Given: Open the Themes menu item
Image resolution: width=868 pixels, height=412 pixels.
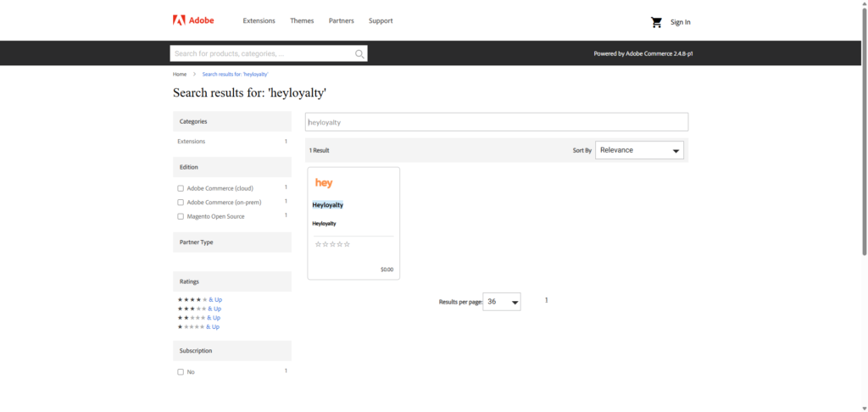Looking at the screenshot, I should coord(302,21).
